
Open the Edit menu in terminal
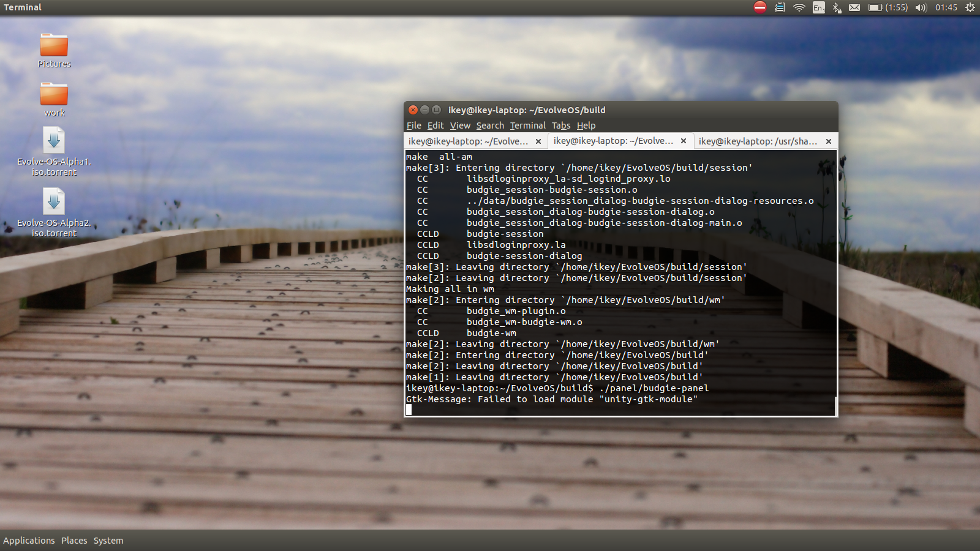(x=435, y=126)
